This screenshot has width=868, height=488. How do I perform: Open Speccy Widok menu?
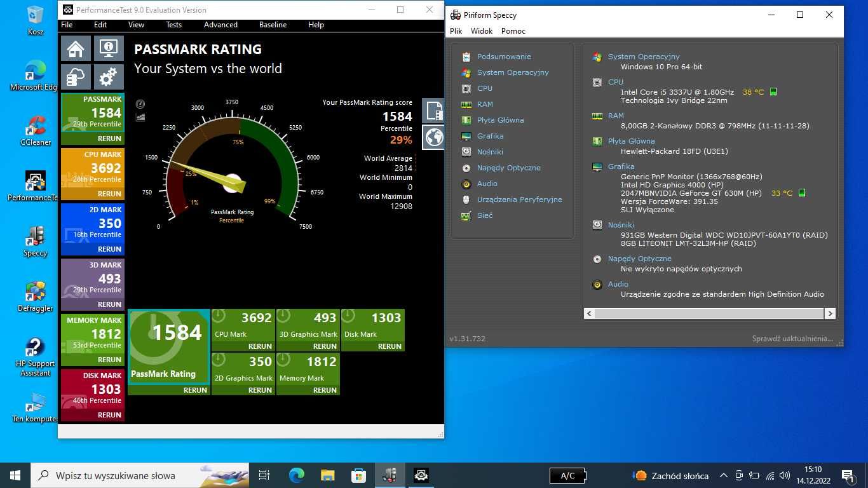tap(482, 31)
